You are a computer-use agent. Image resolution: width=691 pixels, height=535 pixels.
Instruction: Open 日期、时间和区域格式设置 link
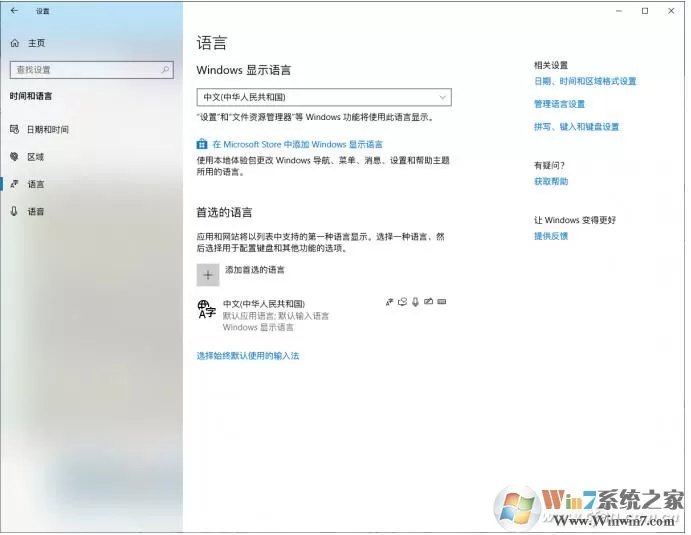pos(585,81)
